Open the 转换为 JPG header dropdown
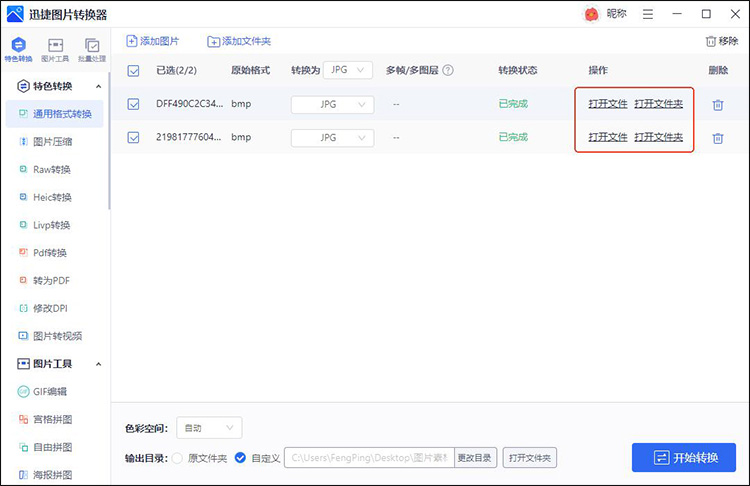Viewport: 750px width, 486px height. pyautogui.click(x=348, y=70)
